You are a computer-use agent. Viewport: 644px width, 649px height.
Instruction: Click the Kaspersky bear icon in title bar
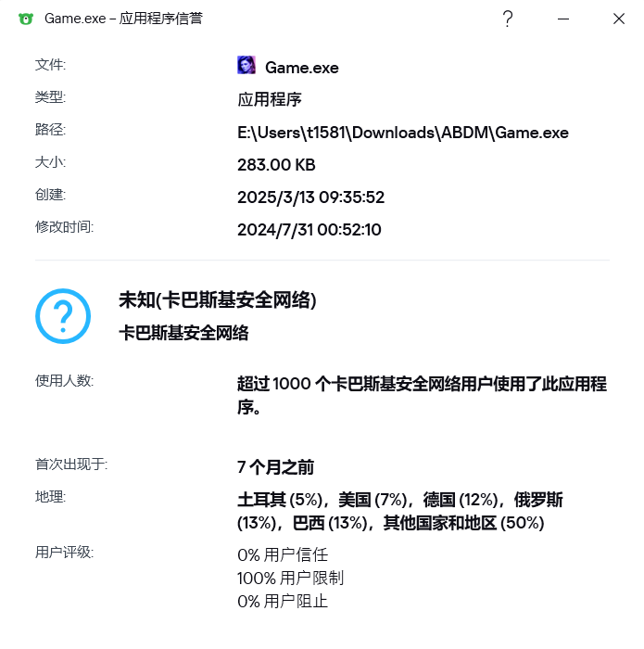click(26, 19)
